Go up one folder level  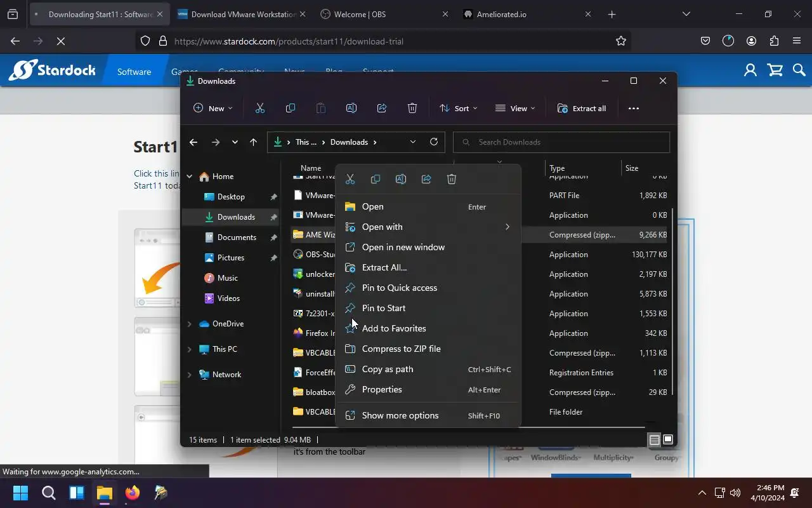point(253,142)
